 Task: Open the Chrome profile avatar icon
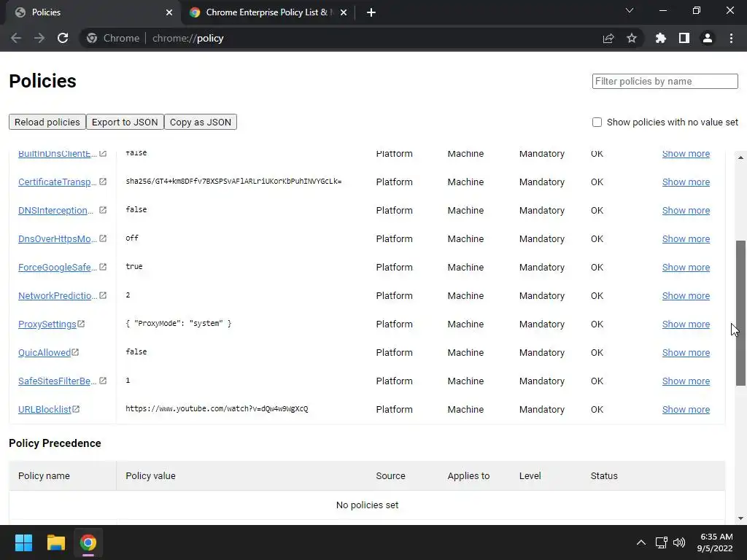[708, 38]
